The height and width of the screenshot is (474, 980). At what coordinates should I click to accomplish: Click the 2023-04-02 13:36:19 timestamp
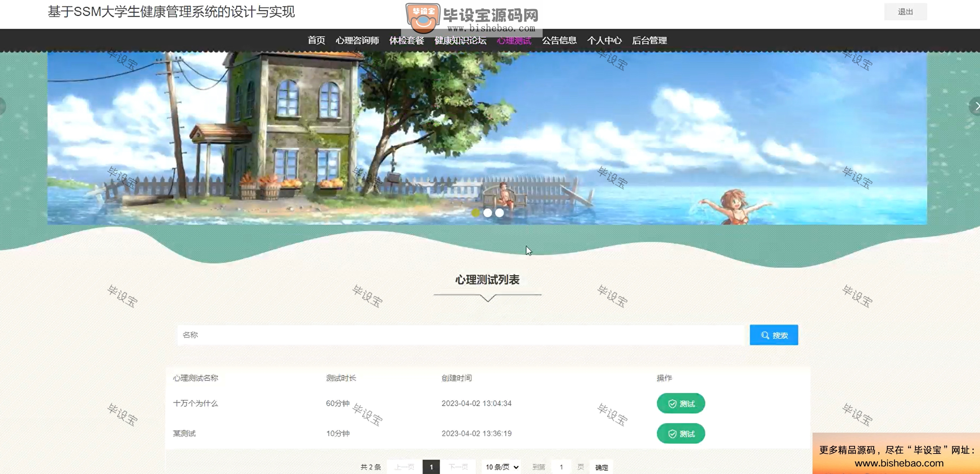[476, 434]
